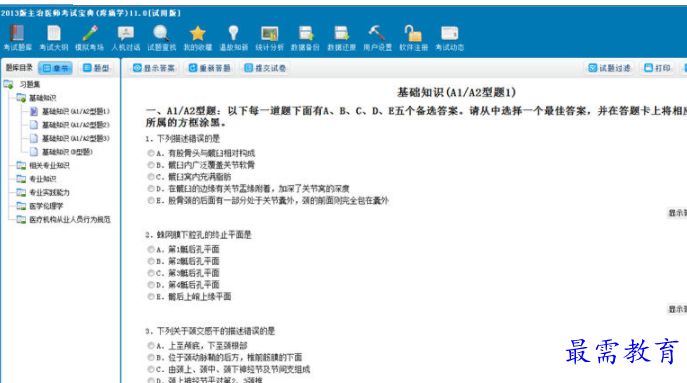Select the 习题集 root node
This screenshot has width=687, height=383.
(29, 84)
